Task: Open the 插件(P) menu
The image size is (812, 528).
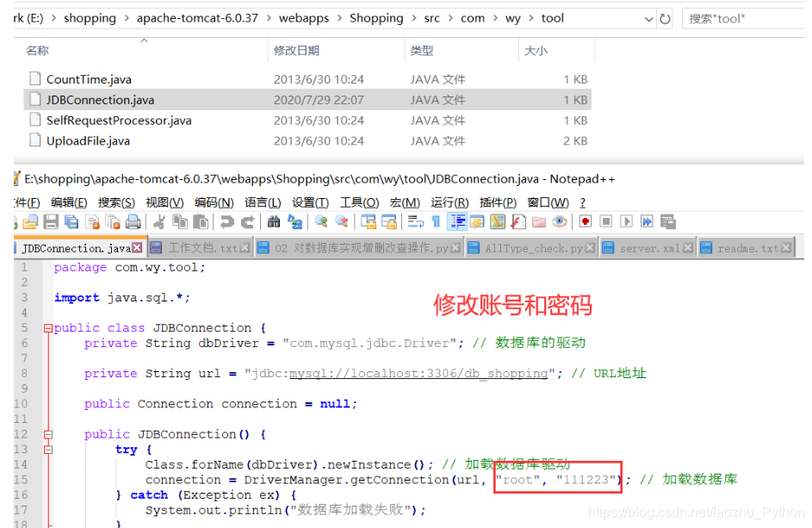Action: click(x=499, y=202)
